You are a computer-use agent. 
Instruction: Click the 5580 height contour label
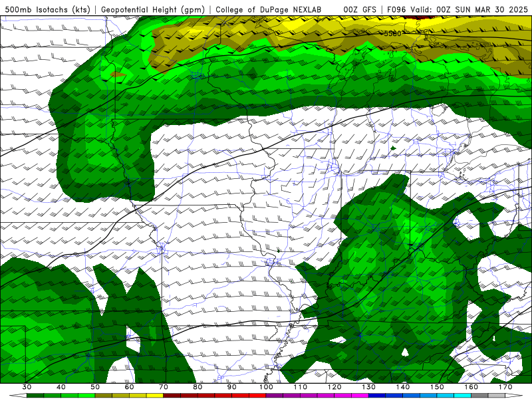pos(392,34)
